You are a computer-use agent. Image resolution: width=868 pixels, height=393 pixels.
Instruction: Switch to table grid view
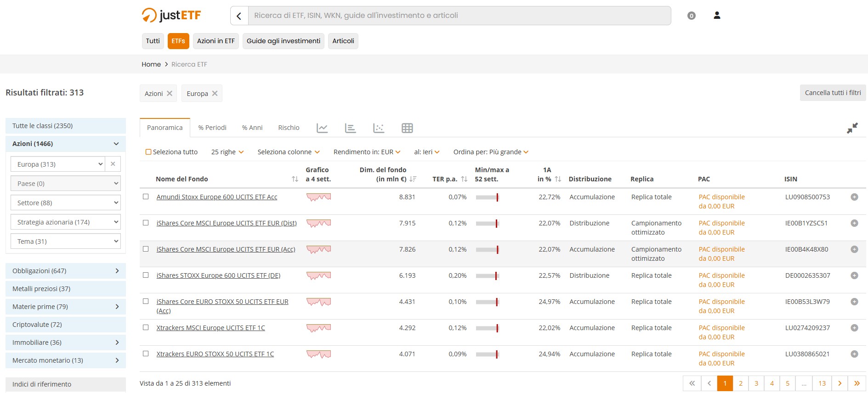click(407, 128)
